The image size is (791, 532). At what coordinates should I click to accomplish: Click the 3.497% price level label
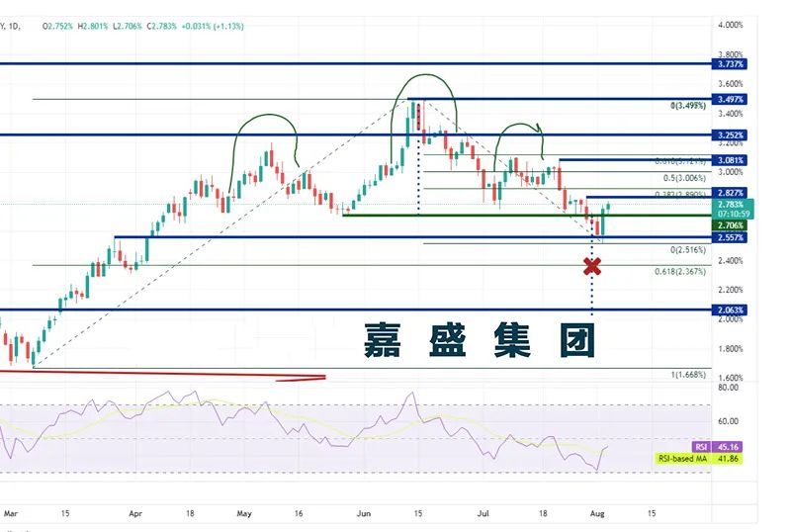tap(730, 100)
